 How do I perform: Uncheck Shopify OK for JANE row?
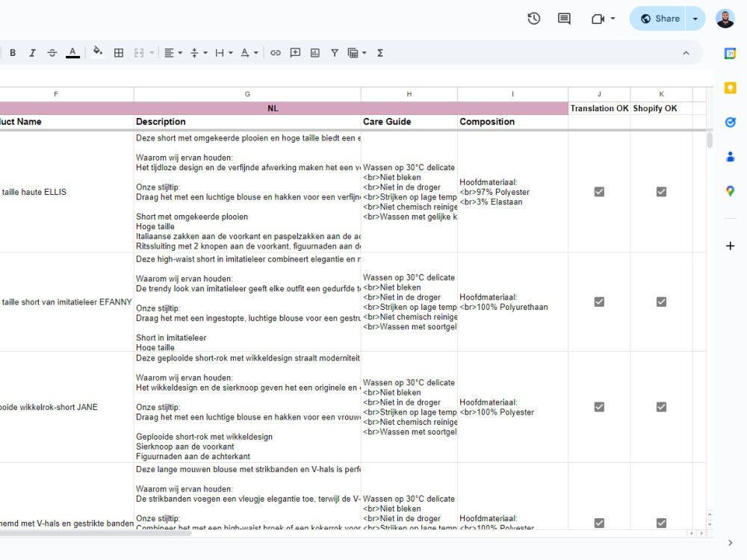pos(661,407)
